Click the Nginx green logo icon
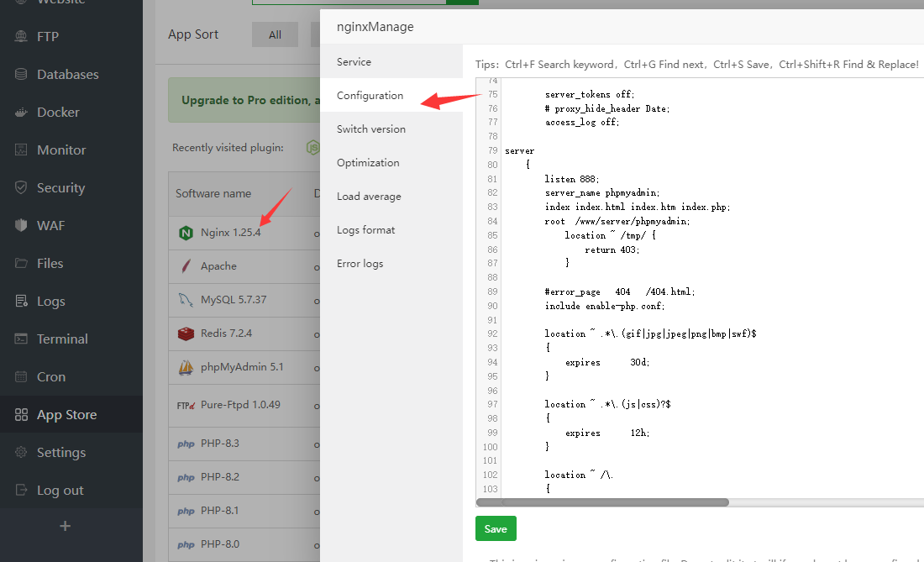 coord(186,233)
